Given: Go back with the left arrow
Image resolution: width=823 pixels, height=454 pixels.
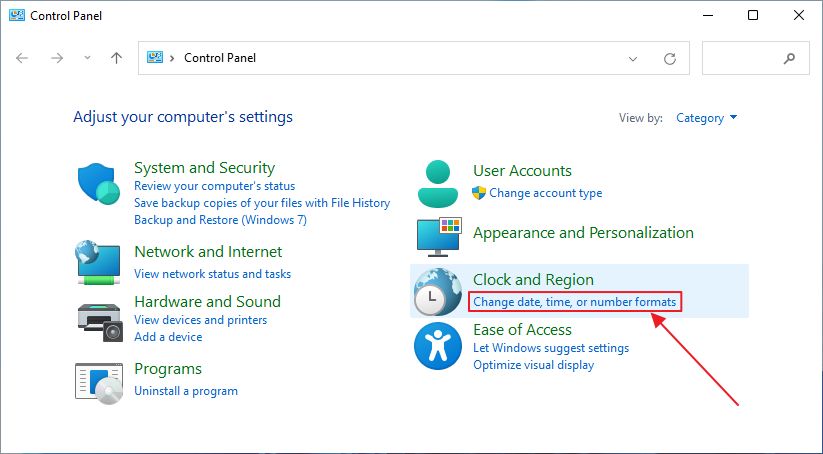Looking at the screenshot, I should pos(22,58).
